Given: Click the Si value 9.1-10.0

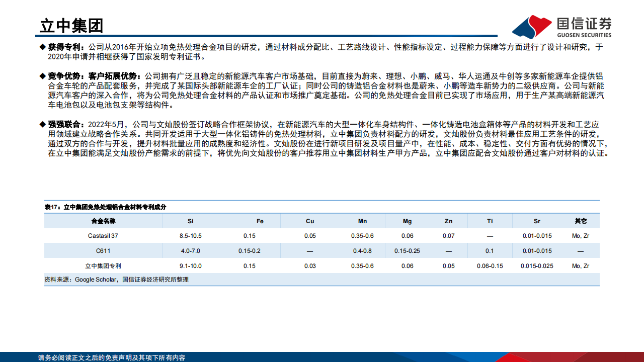Looking at the screenshot, I should pyautogui.click(x=190, y=266).
